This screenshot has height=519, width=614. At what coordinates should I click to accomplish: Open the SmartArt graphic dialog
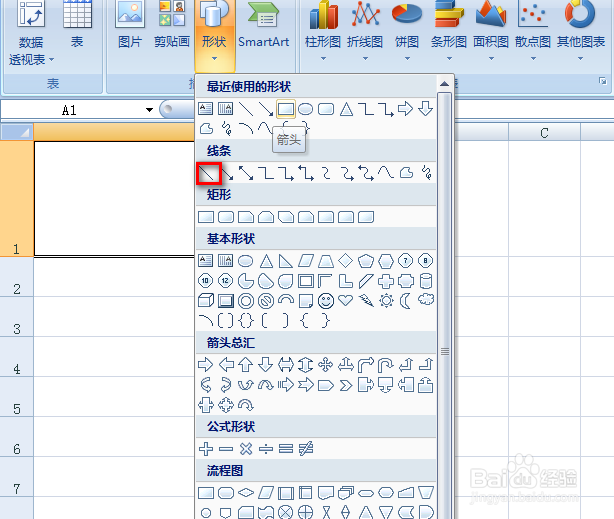point(264,24)
